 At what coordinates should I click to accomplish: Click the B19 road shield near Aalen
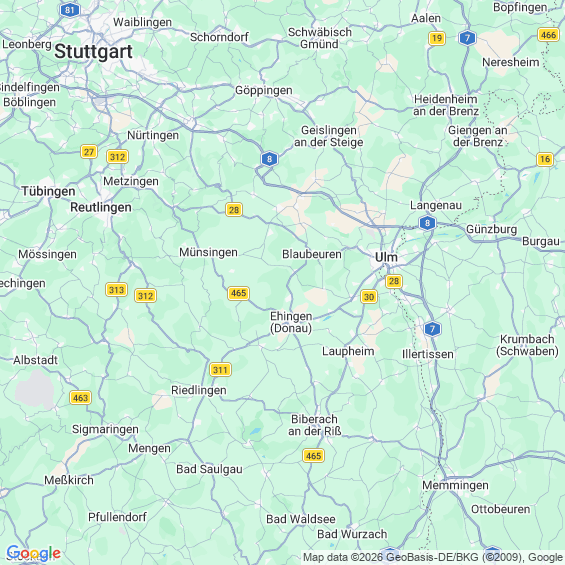coord(437,38)
